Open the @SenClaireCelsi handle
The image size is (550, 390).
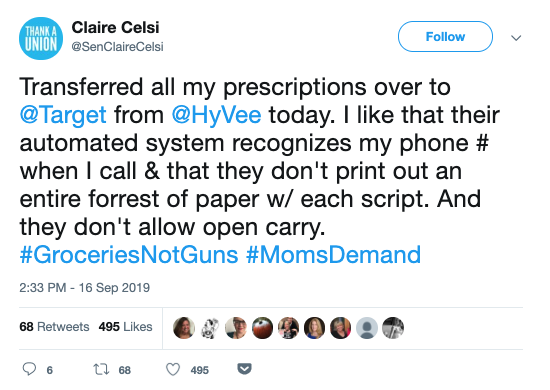(118, 47)
